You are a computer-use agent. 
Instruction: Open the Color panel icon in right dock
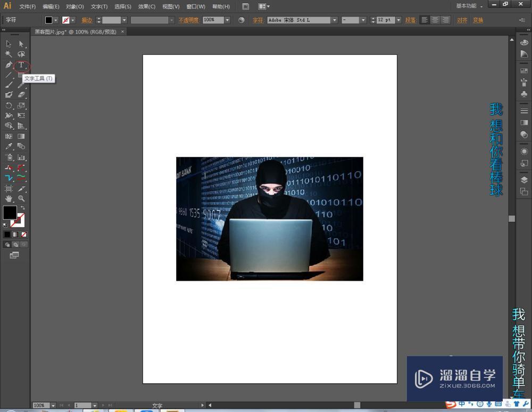pyautogui.click(x=524, y=43)
